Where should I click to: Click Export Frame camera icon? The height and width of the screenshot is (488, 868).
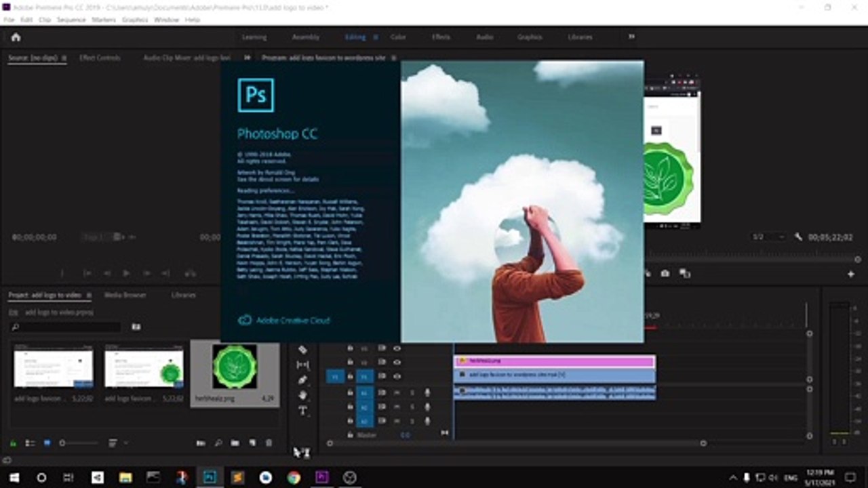point(665,274)
